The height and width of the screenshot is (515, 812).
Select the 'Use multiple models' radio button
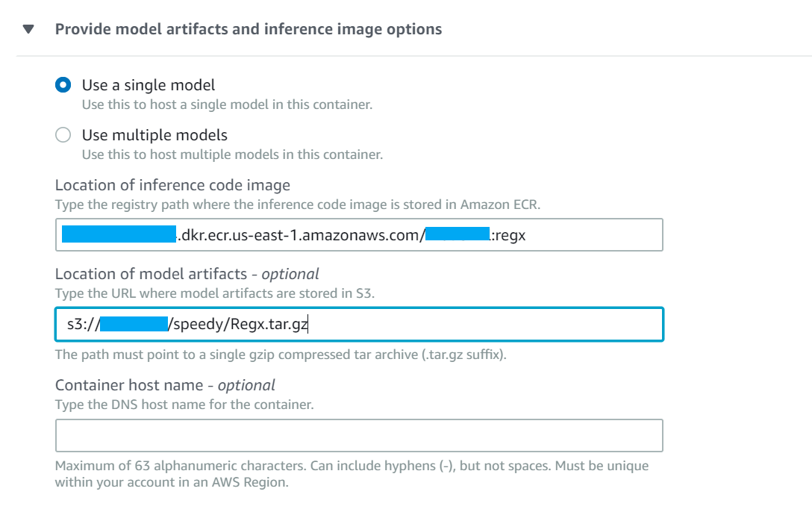pyautogui.click(x=63, y=134)
